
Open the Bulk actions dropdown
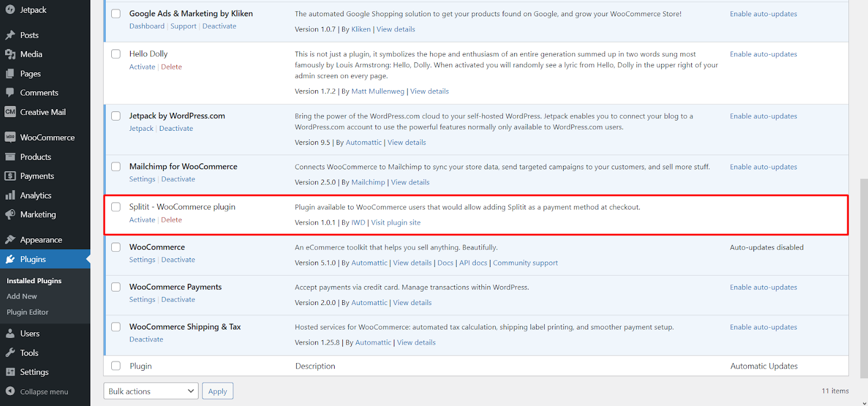(151, 391)
